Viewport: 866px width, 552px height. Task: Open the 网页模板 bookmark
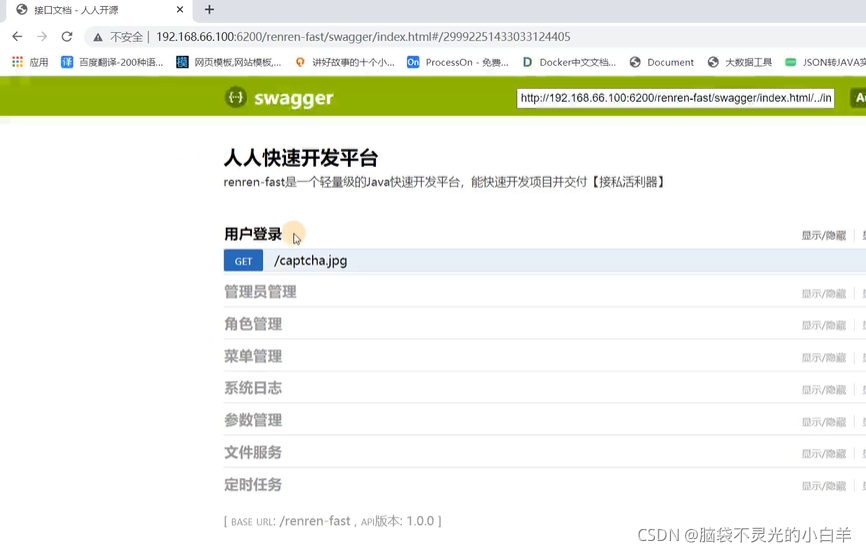[x=229, y=62]
